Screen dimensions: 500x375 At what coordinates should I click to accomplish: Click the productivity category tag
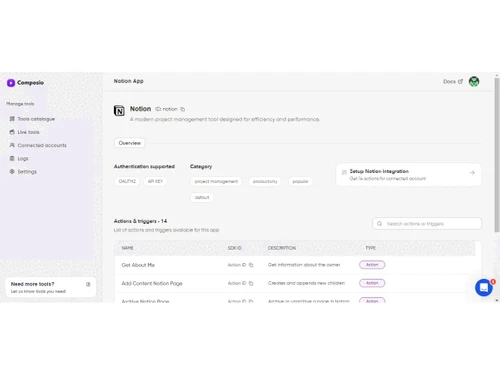point(265,181)
